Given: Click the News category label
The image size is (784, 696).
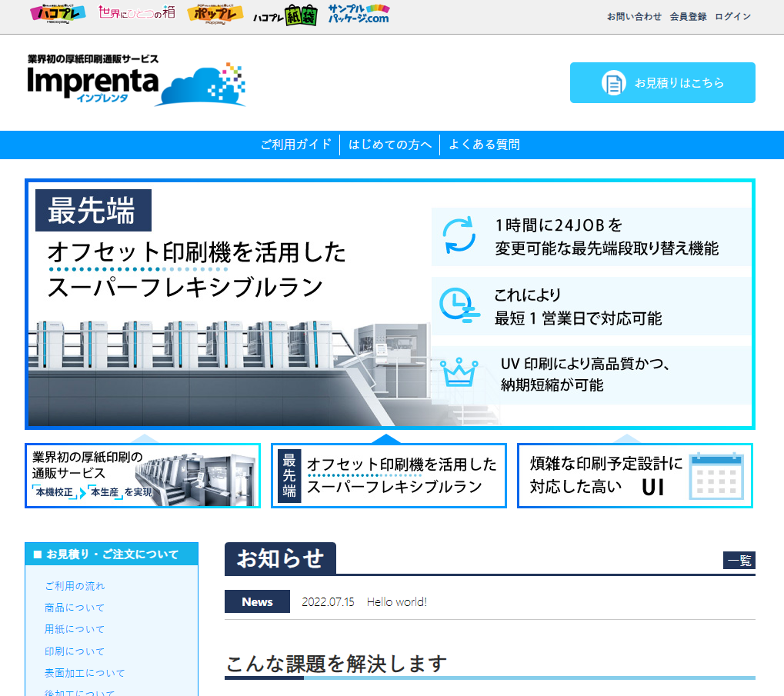Looking at the screenshot, I should [257, 601].
